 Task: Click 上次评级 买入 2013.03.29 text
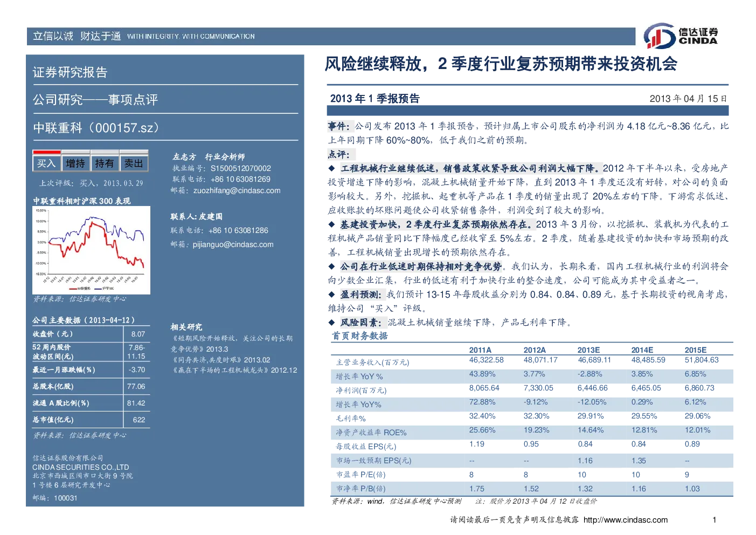pos(91,183)
